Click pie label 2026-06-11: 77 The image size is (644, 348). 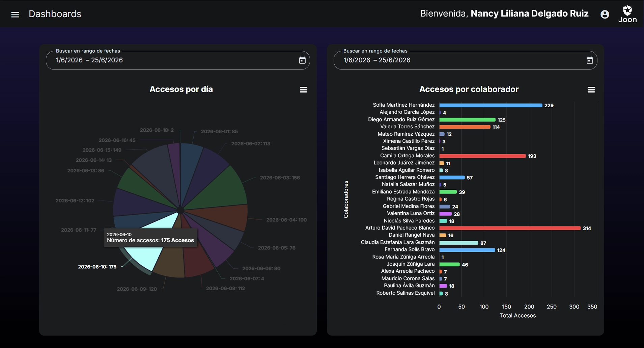pyautogui.click(x=79, y=230)
